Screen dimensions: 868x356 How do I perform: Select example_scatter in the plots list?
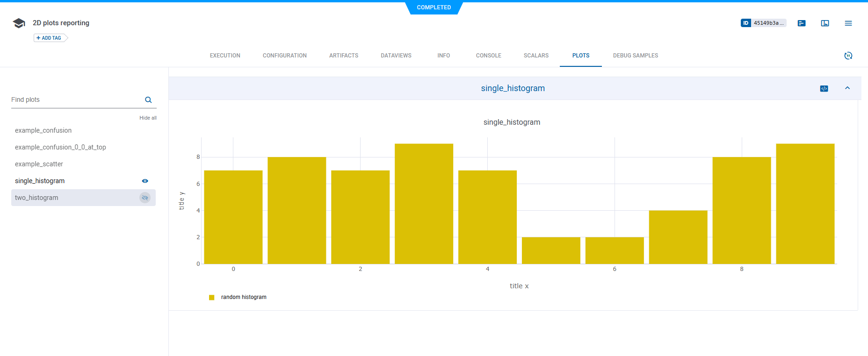click(39, 164)
